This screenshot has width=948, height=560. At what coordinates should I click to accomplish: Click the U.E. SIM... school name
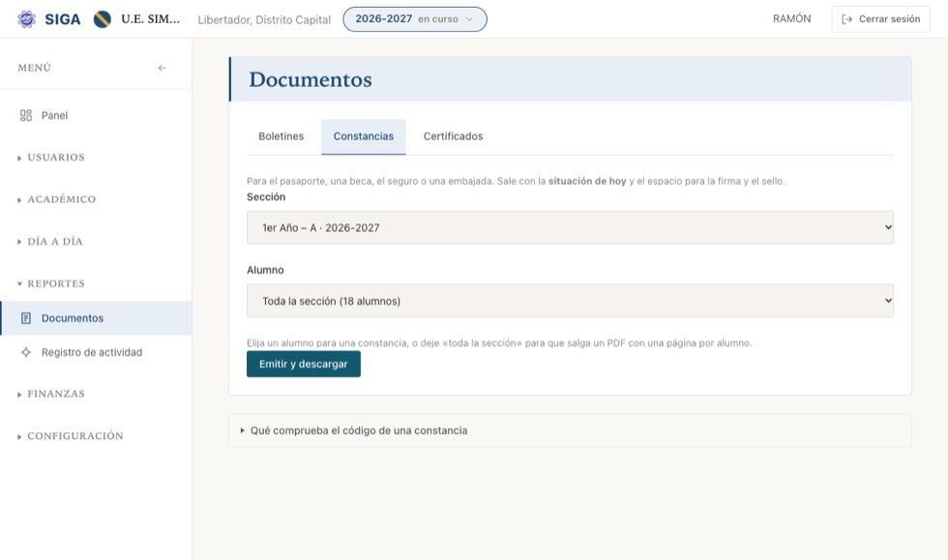pos(151,19)
